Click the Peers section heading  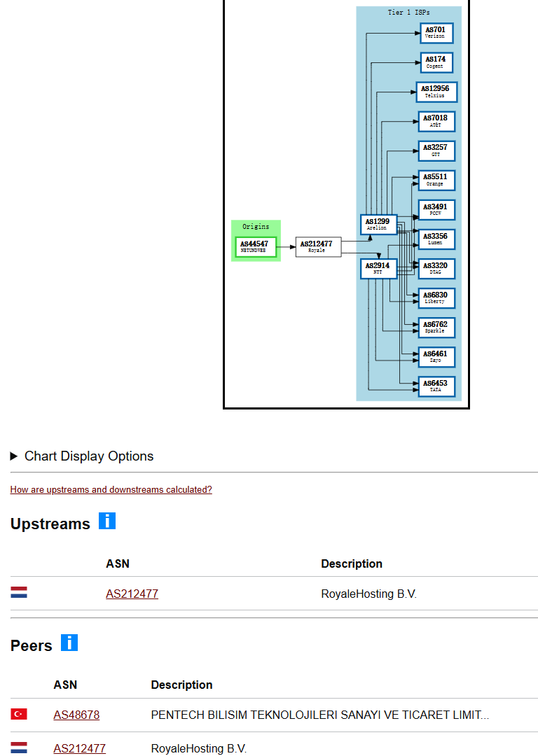[x=32, y=645]
